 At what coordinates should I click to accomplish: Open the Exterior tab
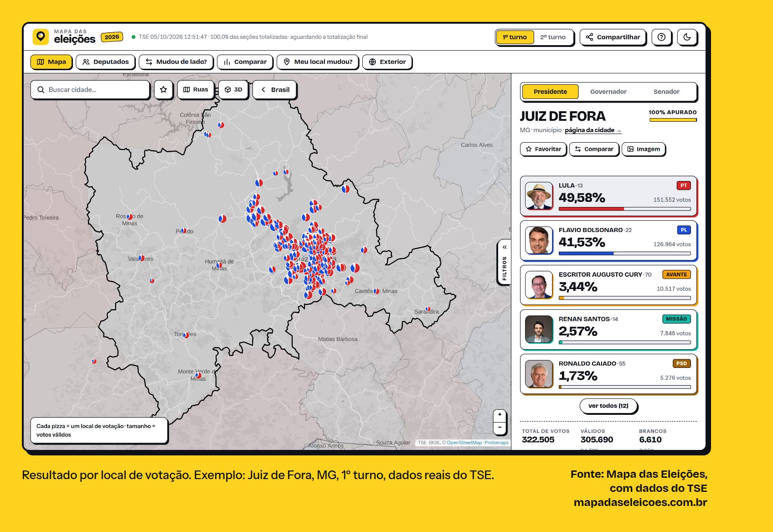[387, 62]
